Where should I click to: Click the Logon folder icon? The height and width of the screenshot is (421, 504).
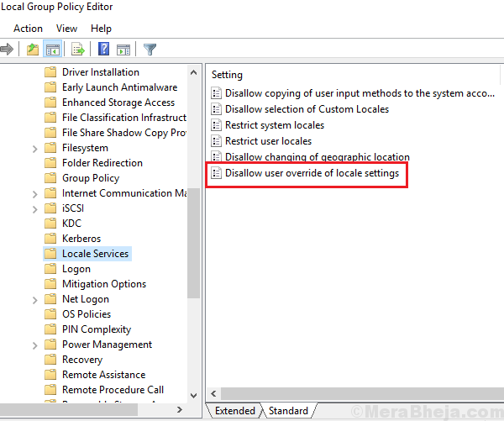pos(50,269)
